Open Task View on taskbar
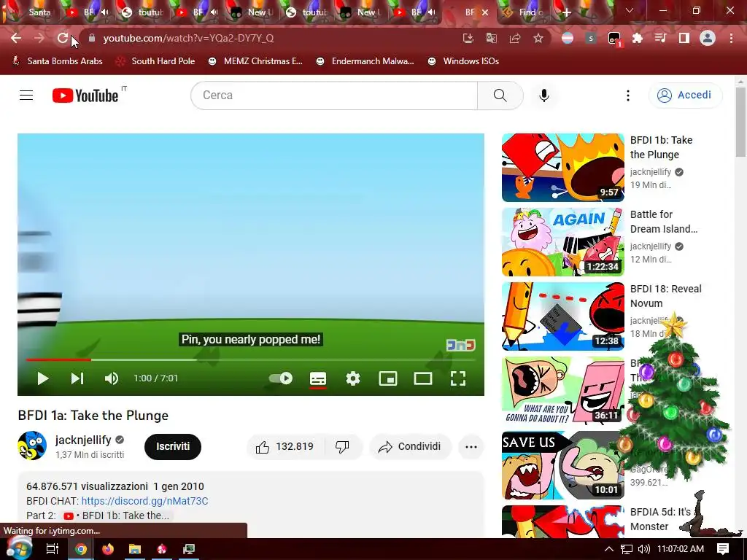 53,549
